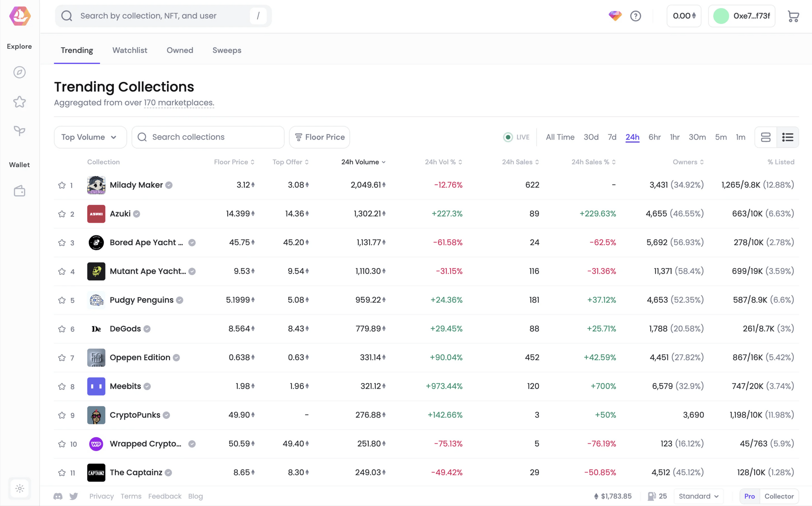The image size is (812, 506).
Task: Expand the Top Volume dropdown
Action: [90, 137]
